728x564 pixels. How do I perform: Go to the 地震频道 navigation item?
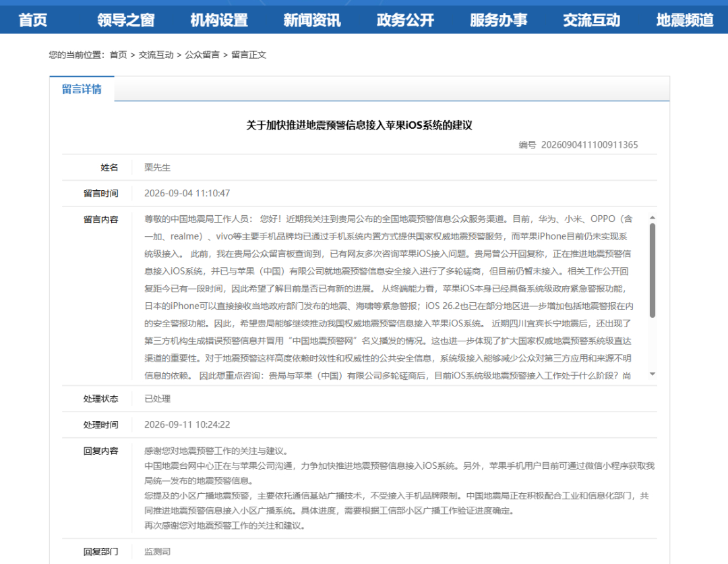685,20
